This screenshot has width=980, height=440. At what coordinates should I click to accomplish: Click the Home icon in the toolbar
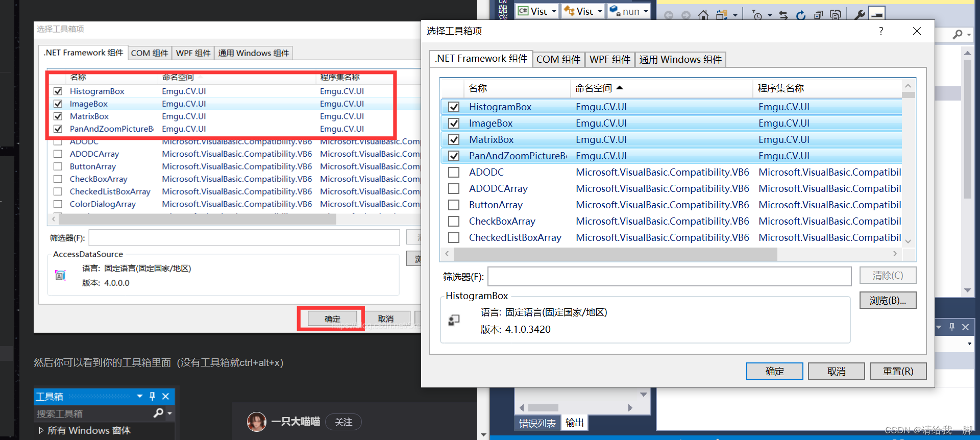point(703,15)
